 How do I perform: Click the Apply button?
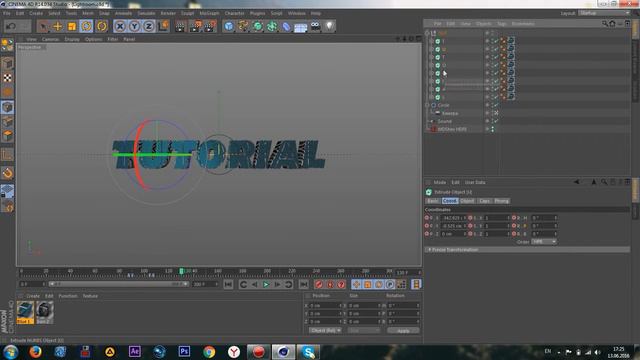[x=403, y=331]
